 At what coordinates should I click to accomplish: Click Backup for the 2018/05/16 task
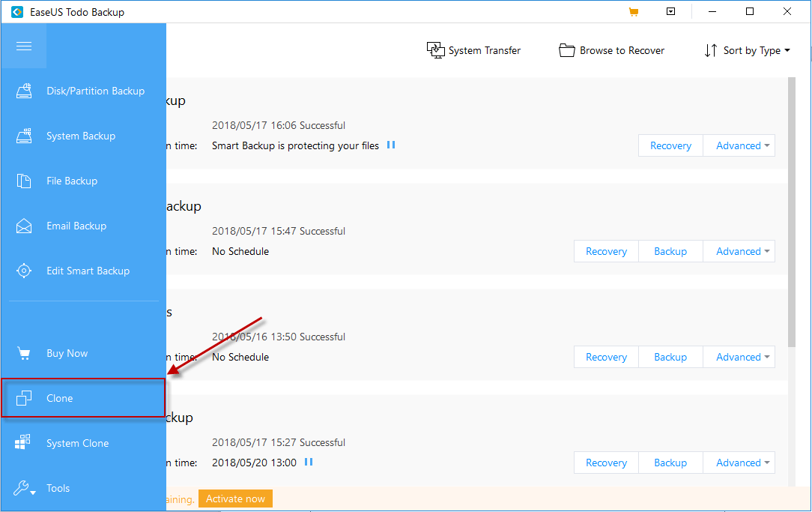coord(670,357)
